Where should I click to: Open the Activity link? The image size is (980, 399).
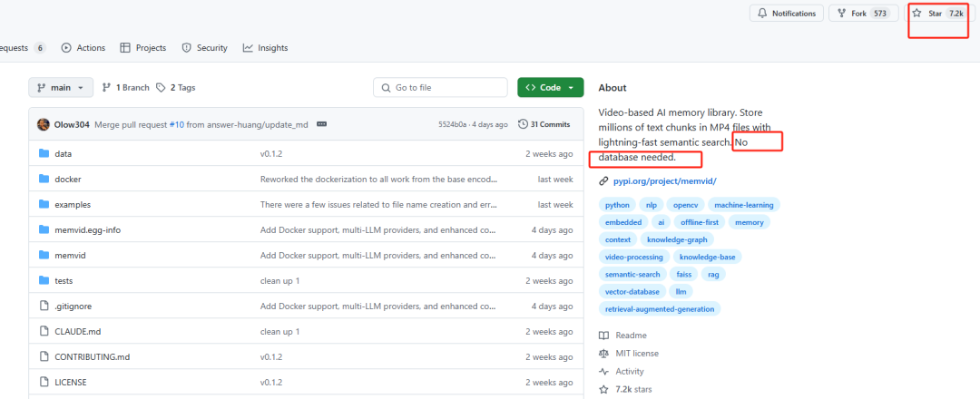pyautogui.click(x=622, y=372)
